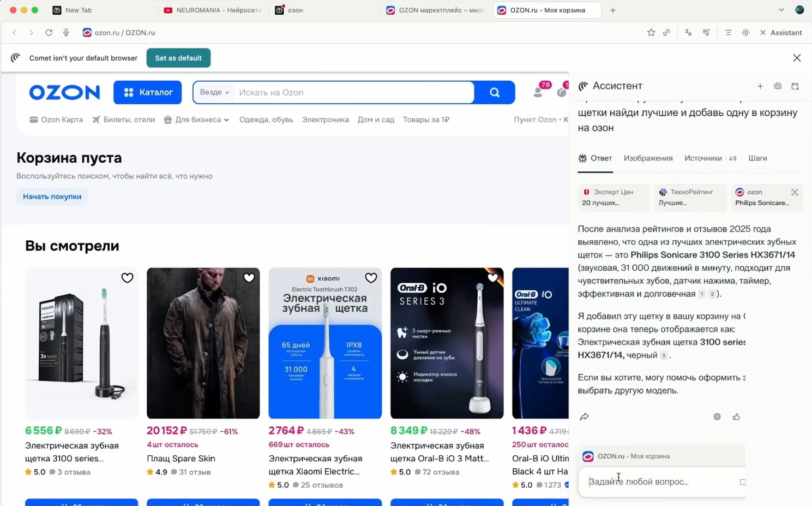Click the Ozon search magnifier button

494,93
